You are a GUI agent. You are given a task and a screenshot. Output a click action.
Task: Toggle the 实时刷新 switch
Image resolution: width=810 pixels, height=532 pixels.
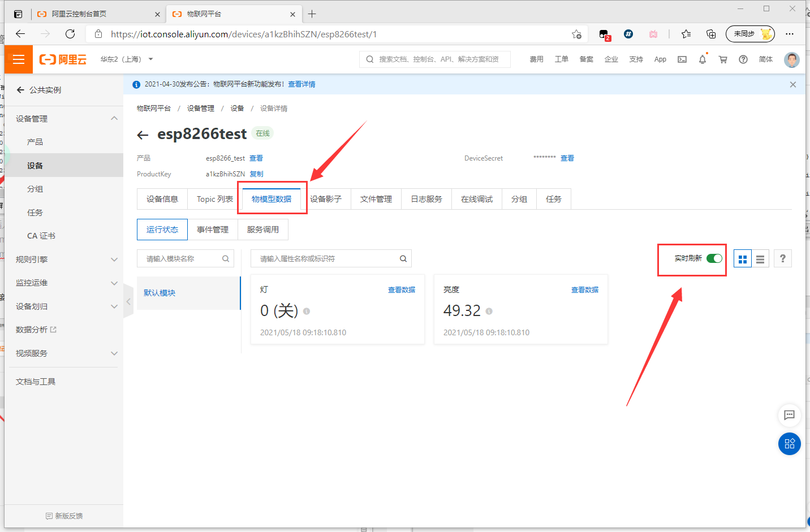click(x=714, y=258)
